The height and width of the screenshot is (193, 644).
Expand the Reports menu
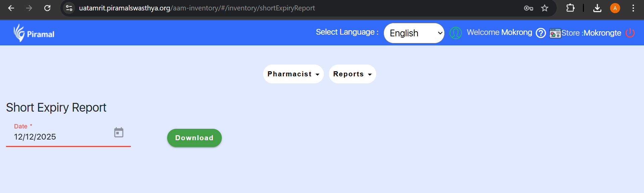pos(352,74)
